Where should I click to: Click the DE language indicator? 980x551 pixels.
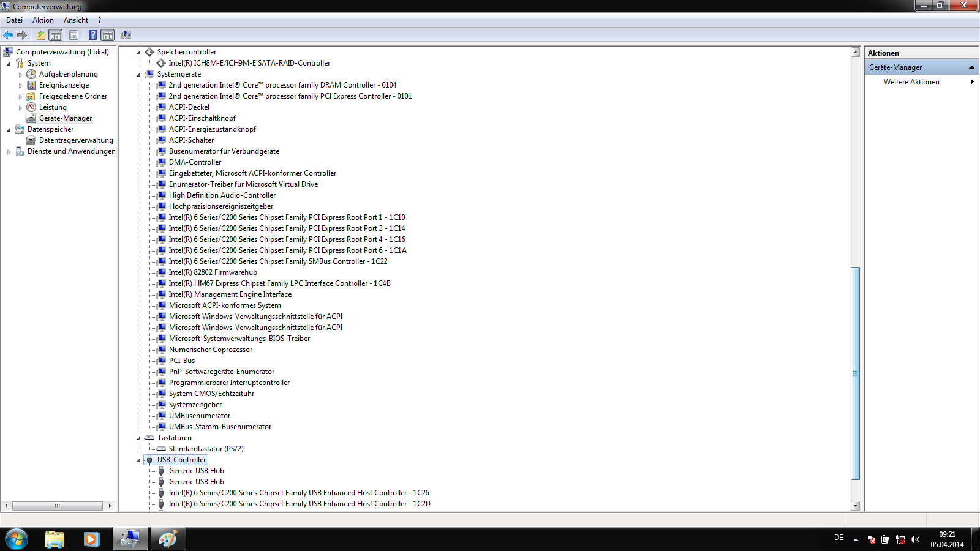point(839,538)
